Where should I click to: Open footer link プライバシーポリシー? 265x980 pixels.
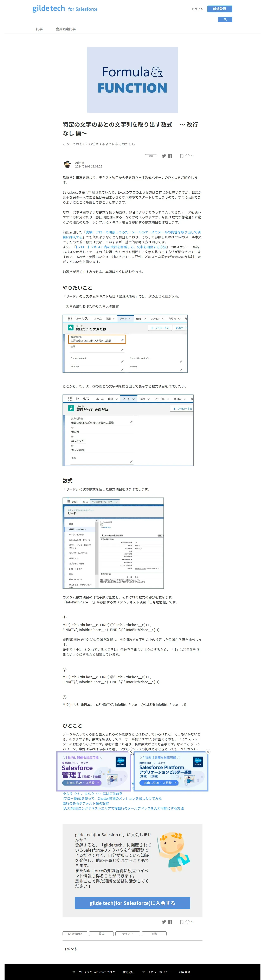(156, 972)
